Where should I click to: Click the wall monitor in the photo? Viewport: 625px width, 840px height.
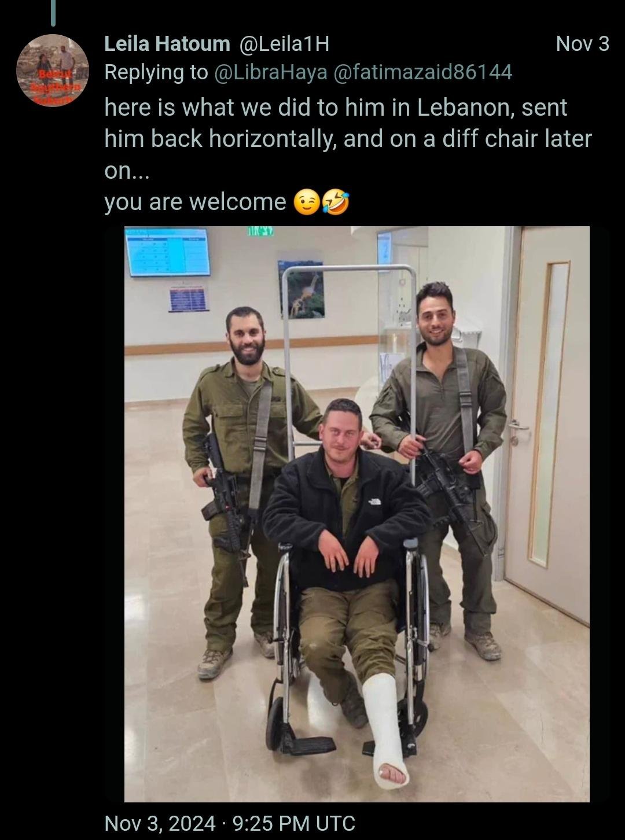pyautogui.click(x=168, y=252)
